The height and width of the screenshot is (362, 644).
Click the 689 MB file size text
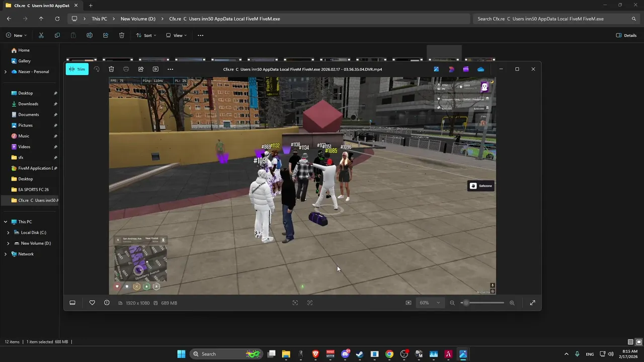point(169,303)
